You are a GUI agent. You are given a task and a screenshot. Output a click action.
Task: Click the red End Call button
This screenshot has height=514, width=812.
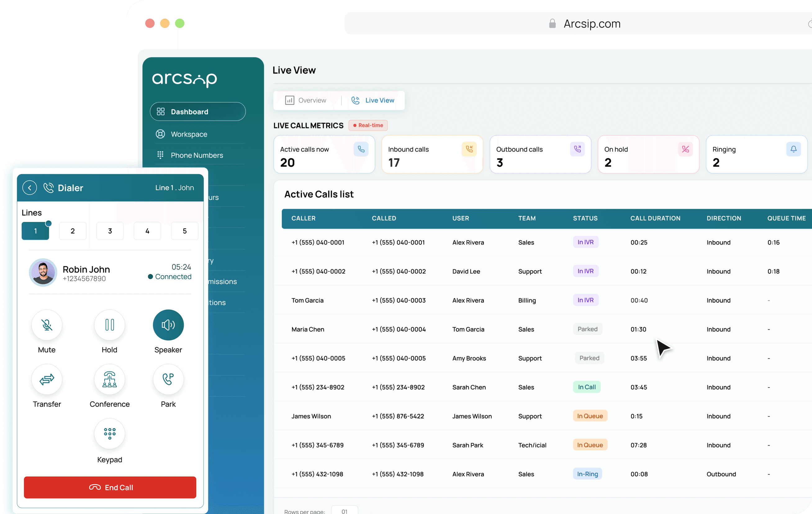click(110, 487)
